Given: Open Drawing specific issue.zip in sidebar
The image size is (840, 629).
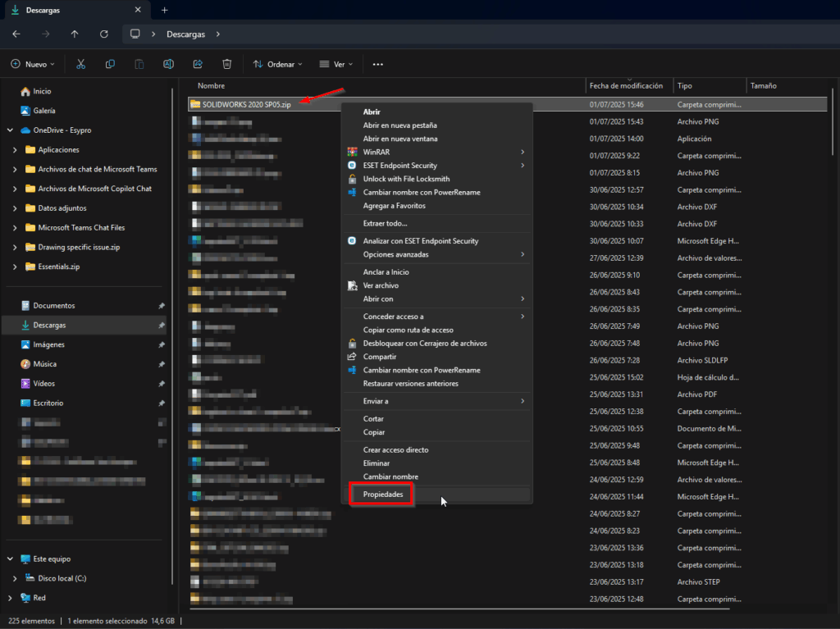Looking at the screenshot, I should click(x=79, y=248).
